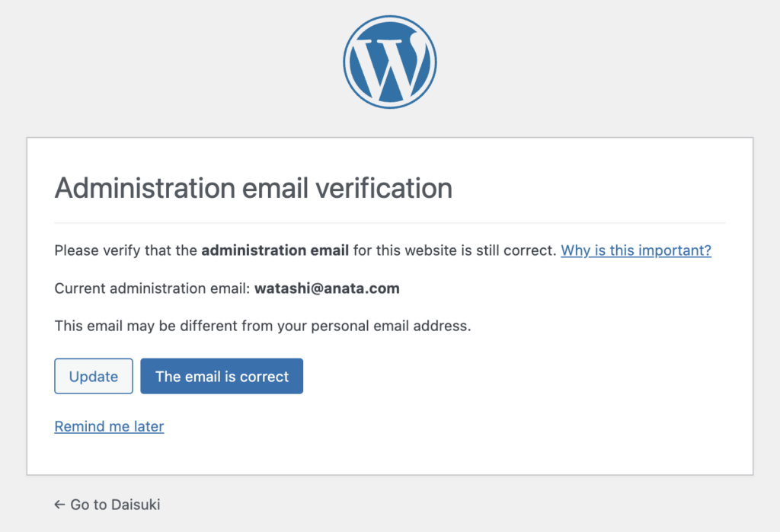Click the word Daisuki in footer link
The height and width of the screenshot is (532, 780).
[x=136, y=505]
